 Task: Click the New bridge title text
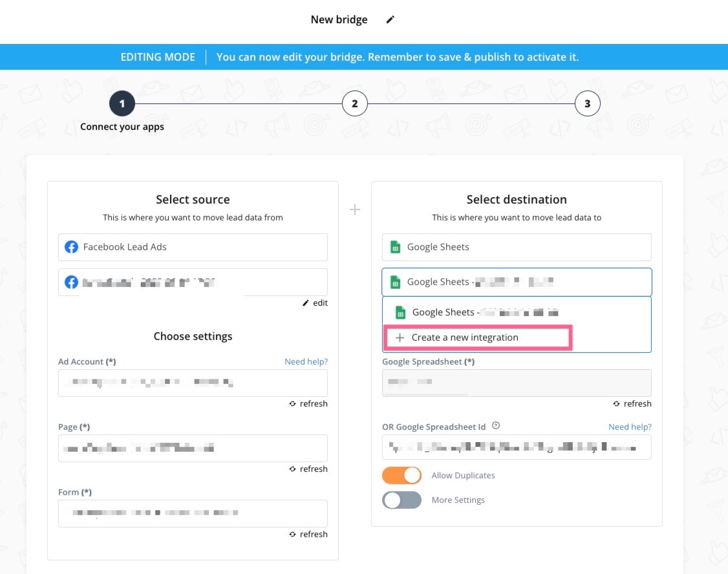tap(339, 19)
